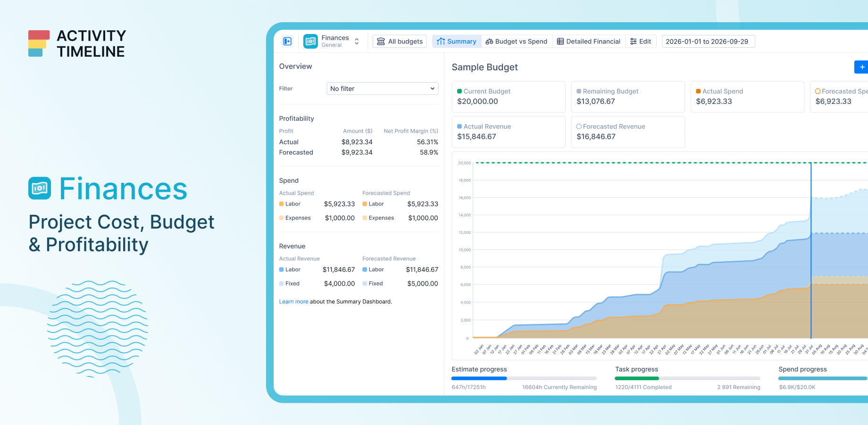Image resolution: width=868 pixels, height=425 pixels.
Task: Click the green Current Budget legend dot
Action: coord(459,91)
